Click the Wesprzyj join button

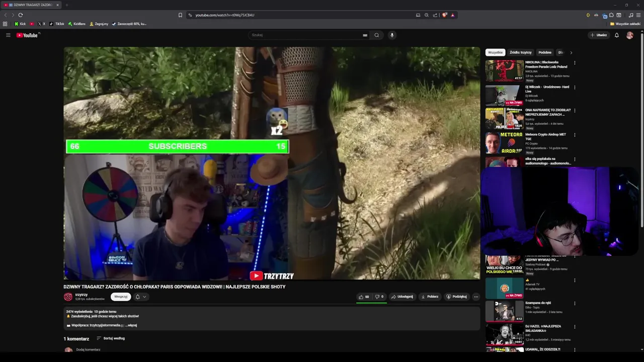click(x=121, y=297)
